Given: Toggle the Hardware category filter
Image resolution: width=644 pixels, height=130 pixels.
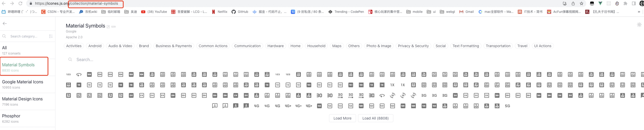Looking at the screenshot, I should 275,46.
